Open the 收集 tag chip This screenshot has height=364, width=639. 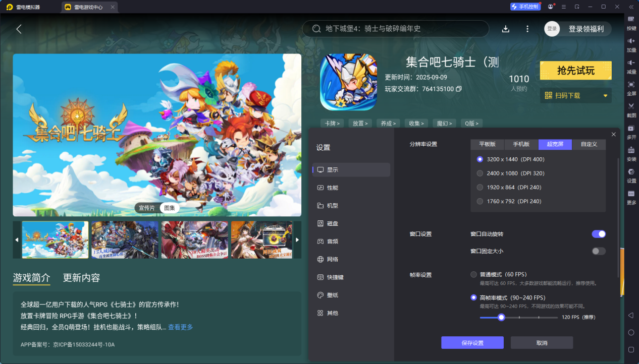point(416,123)
